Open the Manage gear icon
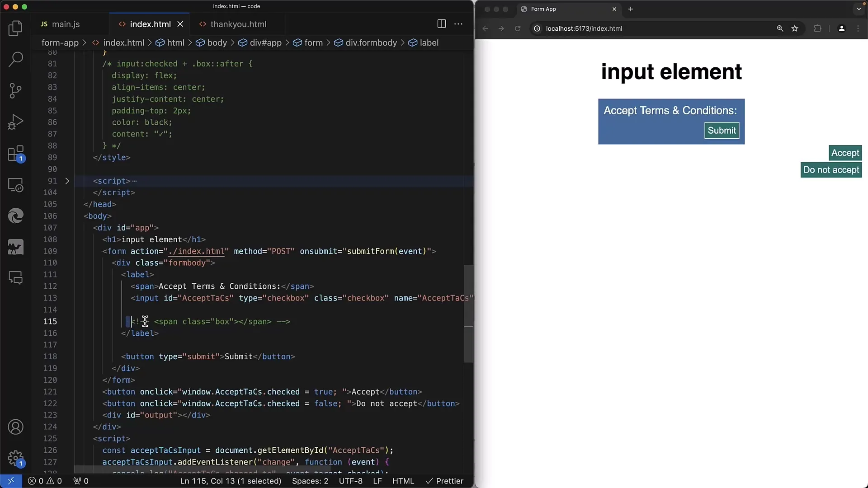This screenshot has height=488, width=868. [x=15, y=458]
